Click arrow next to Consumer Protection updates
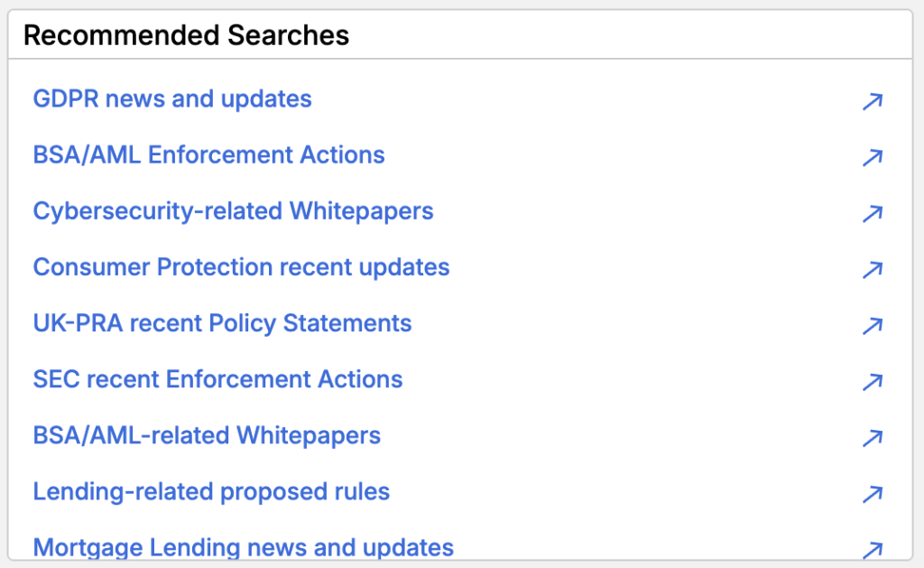 pyautogui.click(x=872, y=269)
